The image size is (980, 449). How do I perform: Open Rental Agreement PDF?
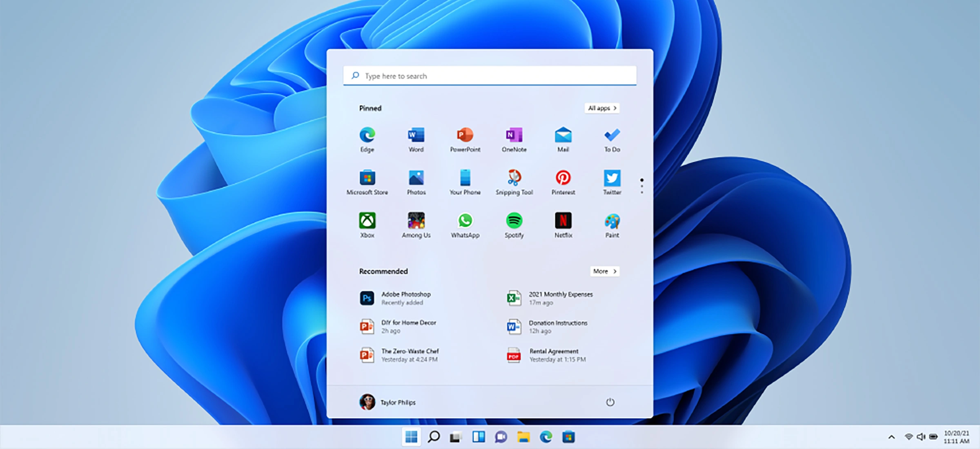click(546, 355)
